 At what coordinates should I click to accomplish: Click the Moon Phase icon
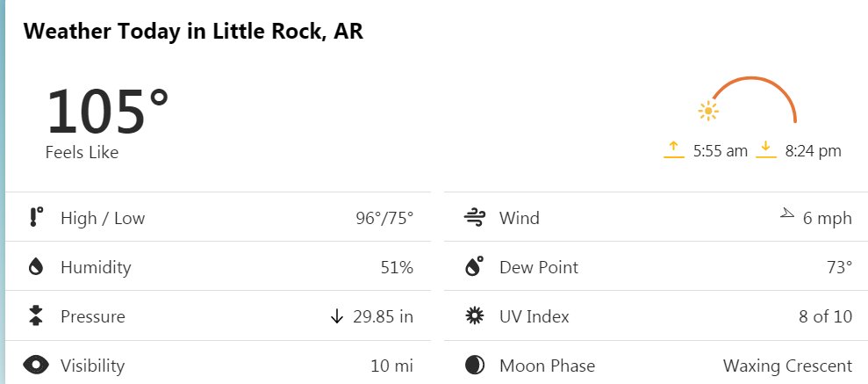[475, 366]
